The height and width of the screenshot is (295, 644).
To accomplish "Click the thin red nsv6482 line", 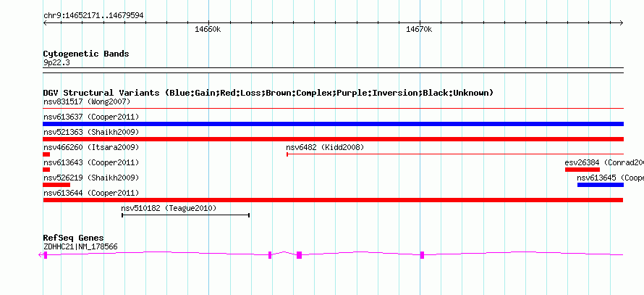I will (x=455, y=154).
